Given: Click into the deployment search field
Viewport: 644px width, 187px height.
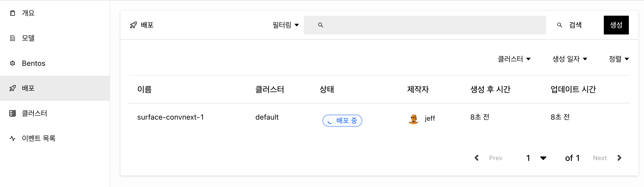Looking at the screenshot, I should (x=425, y=25).
